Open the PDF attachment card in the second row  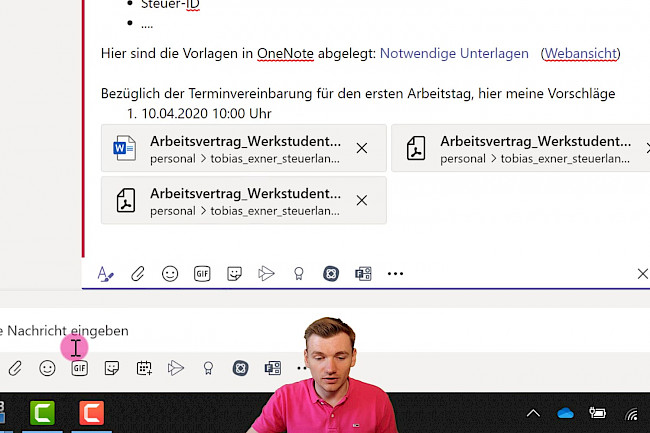click(244, 201)
